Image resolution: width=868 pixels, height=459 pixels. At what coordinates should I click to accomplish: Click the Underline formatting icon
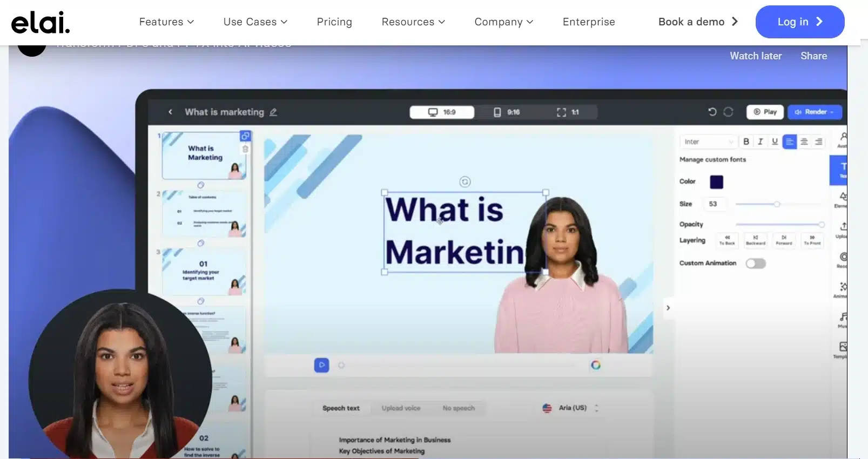(775, 141)
